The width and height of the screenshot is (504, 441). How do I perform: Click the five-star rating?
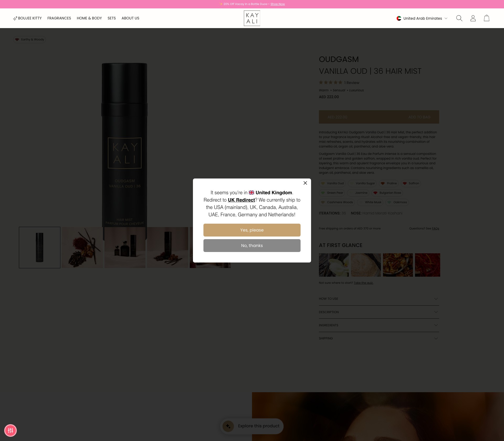pyautogui.click(x=331, y=82)
